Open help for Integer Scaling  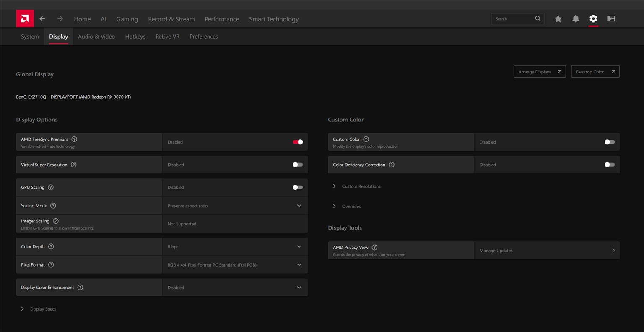56,221
